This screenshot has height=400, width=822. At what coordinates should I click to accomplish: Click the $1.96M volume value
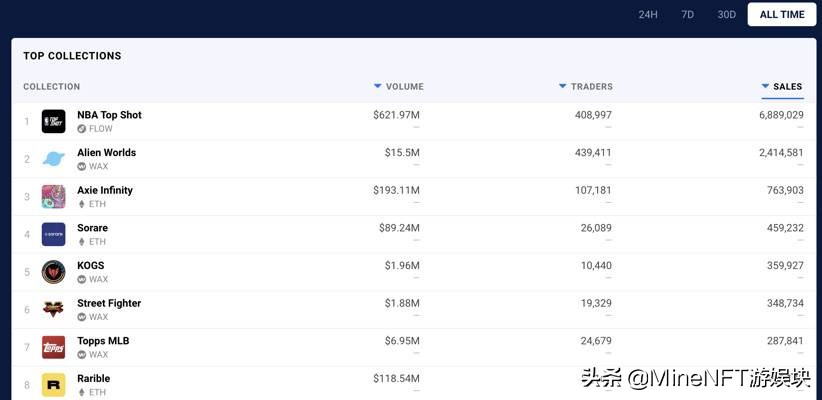(x=402, y=266)
